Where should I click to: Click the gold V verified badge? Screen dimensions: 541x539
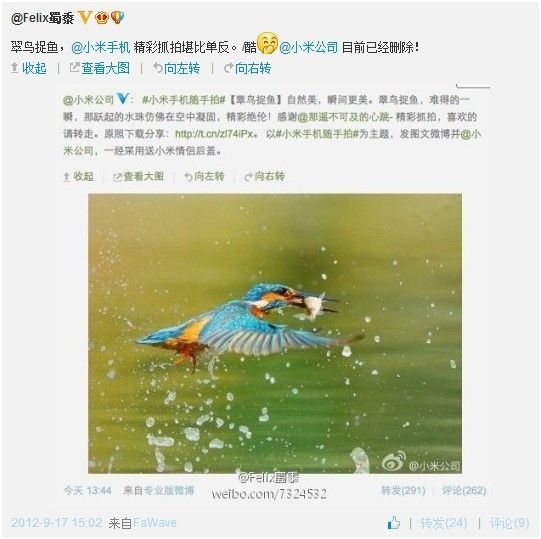coord(85,17)
